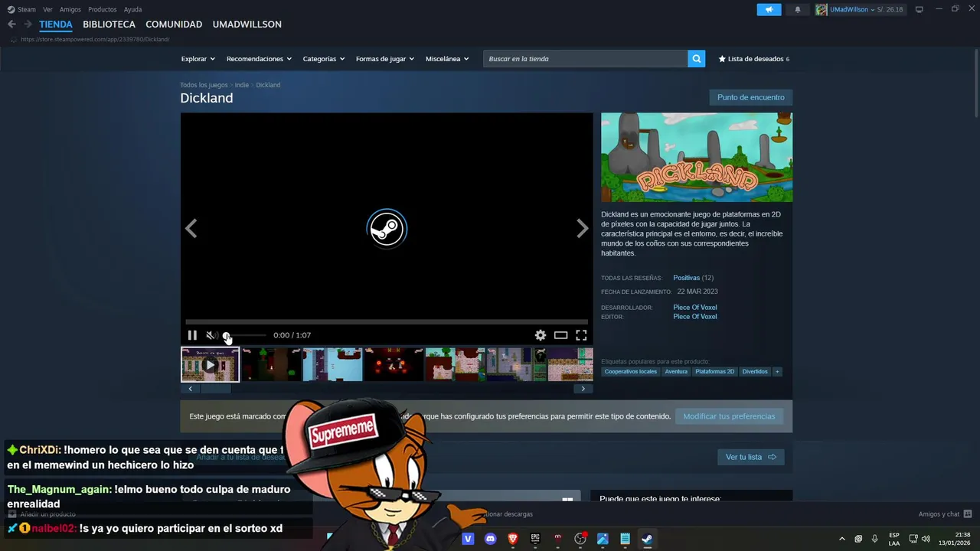The width and height of the screenshot is (980, 551).
Task: Select the 'Plataformas 2D' tag
Action: coord(715,372)
